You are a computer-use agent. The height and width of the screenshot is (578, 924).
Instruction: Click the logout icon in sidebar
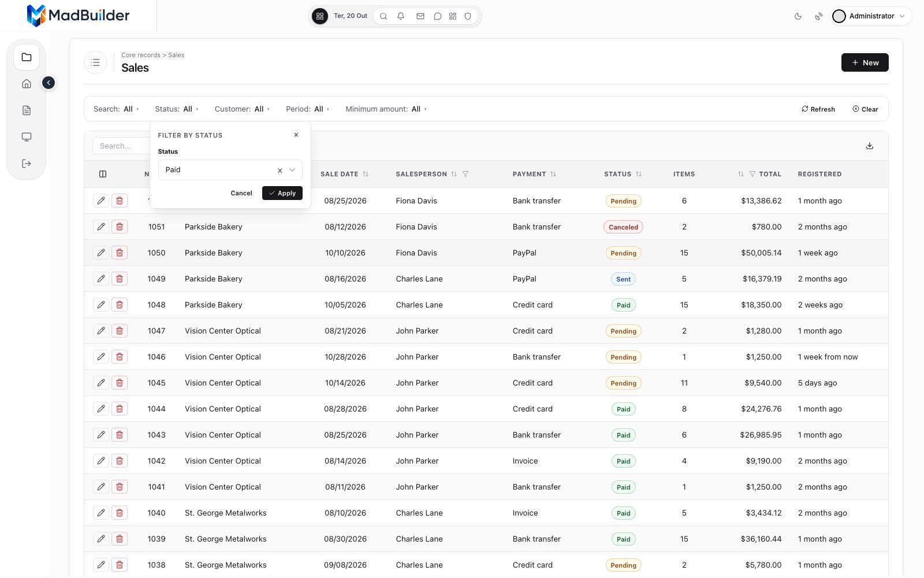click(x=27, y=164)
